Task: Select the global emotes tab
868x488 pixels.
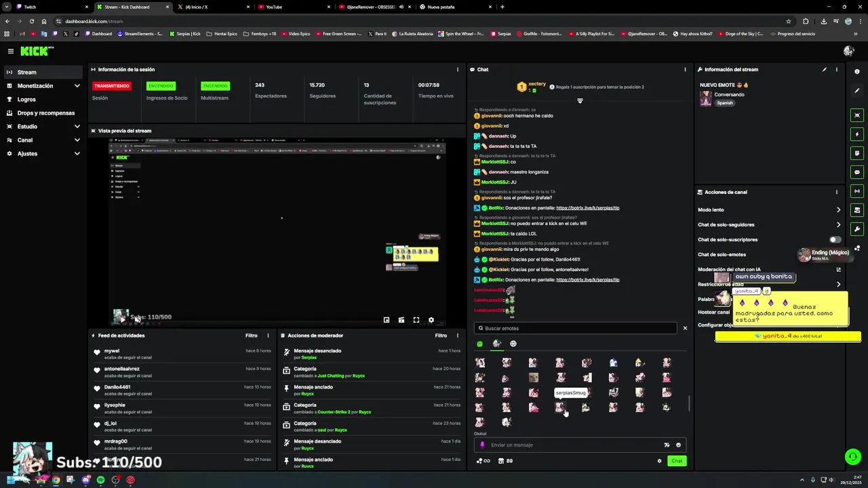Action: [x=513, y=344]
